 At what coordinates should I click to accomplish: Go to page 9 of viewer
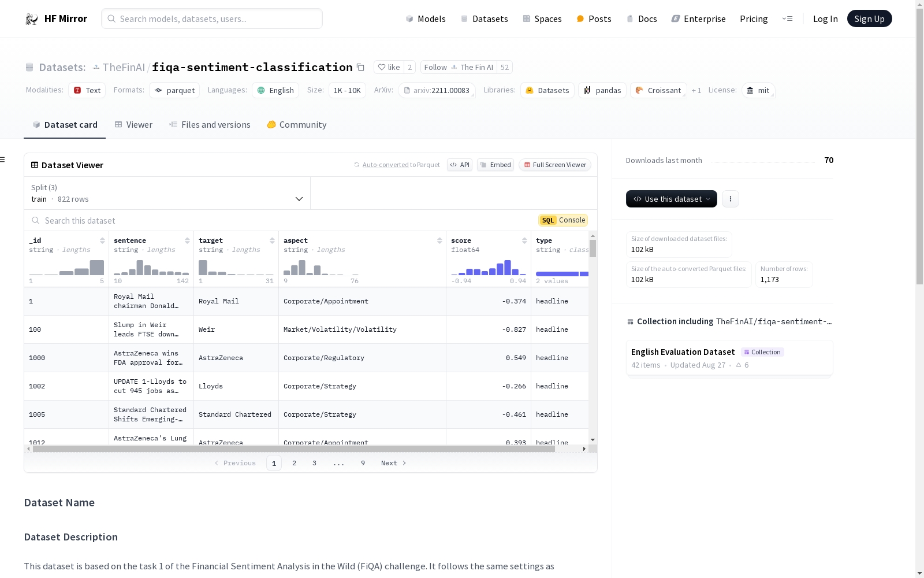[x=363, y=463]
